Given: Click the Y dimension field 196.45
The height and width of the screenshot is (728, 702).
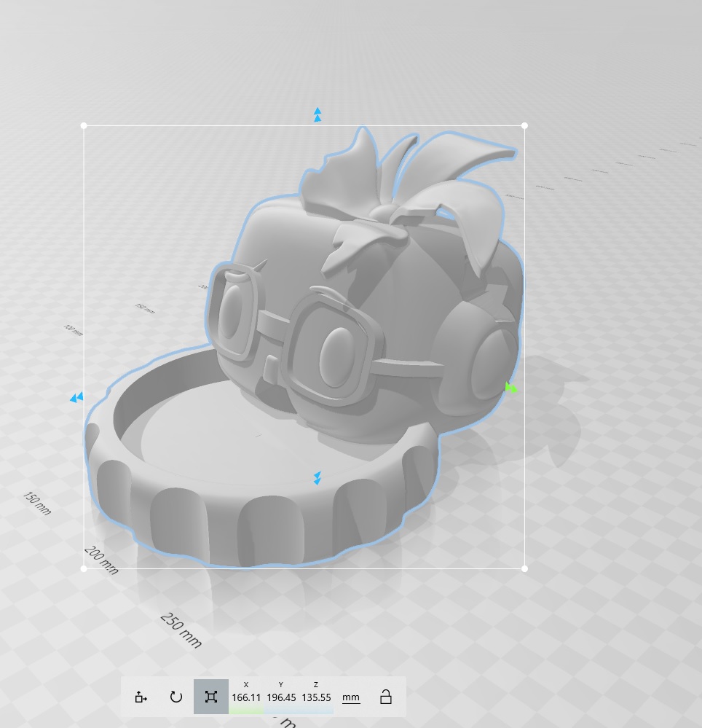Looking at the screenshot, I should point(281,697).
